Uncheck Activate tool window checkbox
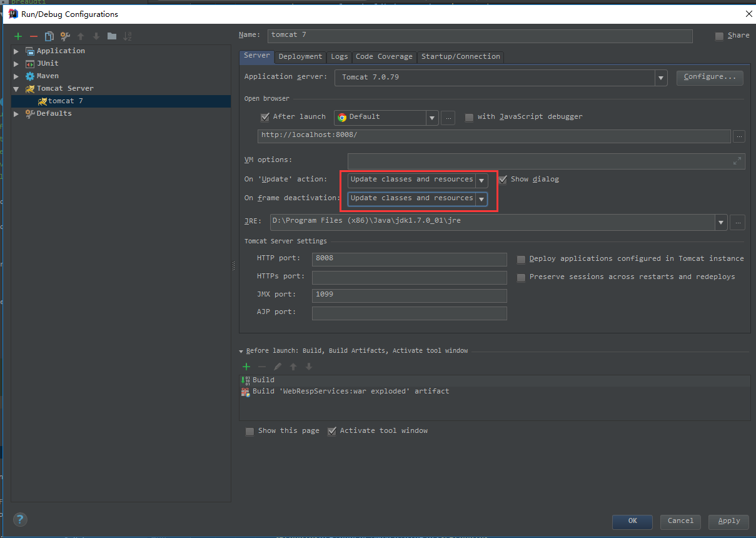The image size is (756, 538). click(x=332, y=431)
